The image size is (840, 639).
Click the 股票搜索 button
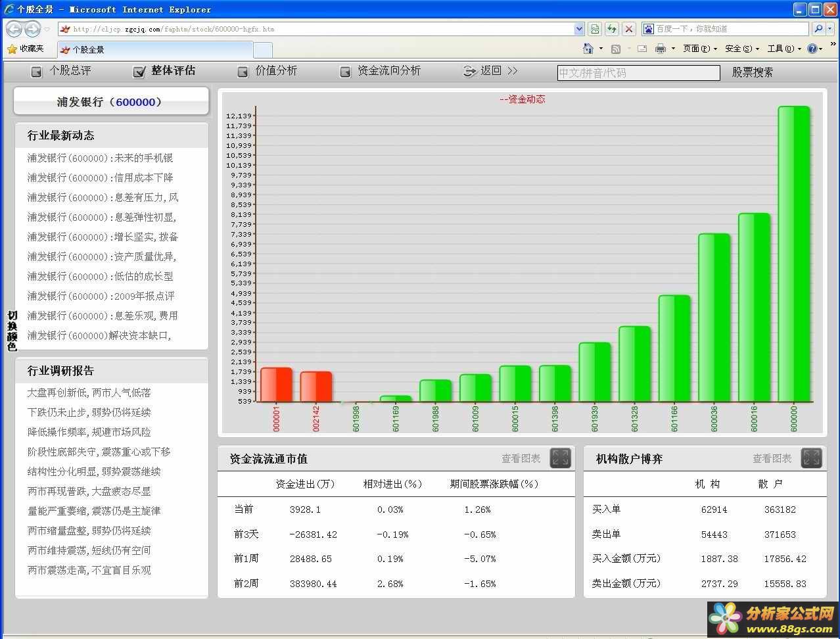click(753, 72)
